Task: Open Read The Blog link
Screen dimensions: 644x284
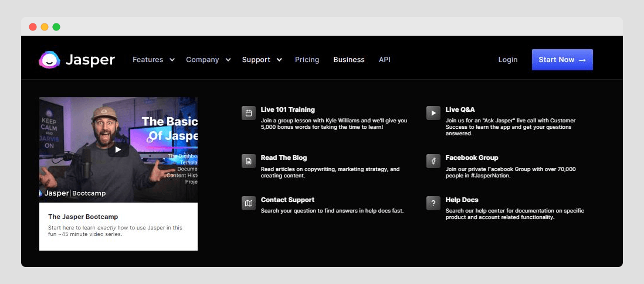Action: (284, 158)
